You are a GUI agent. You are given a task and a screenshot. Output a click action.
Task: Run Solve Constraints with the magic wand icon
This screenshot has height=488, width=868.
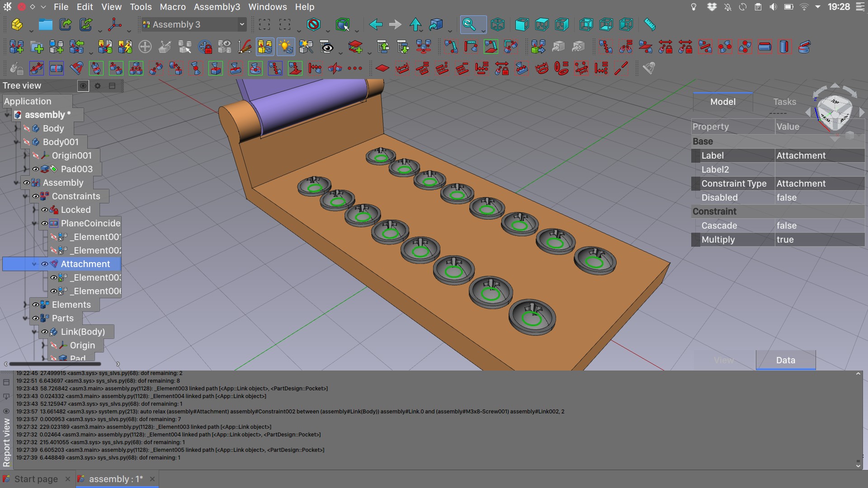(x=306, y=46)
